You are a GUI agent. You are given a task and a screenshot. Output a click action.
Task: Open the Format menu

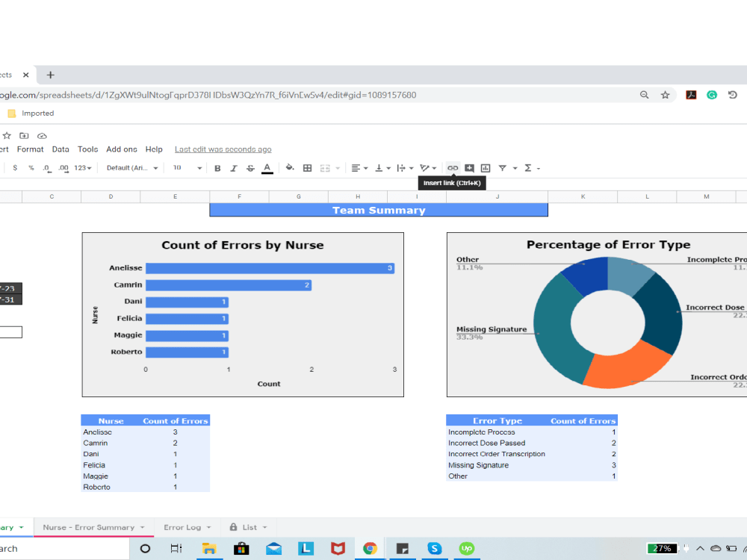point(30,149)
